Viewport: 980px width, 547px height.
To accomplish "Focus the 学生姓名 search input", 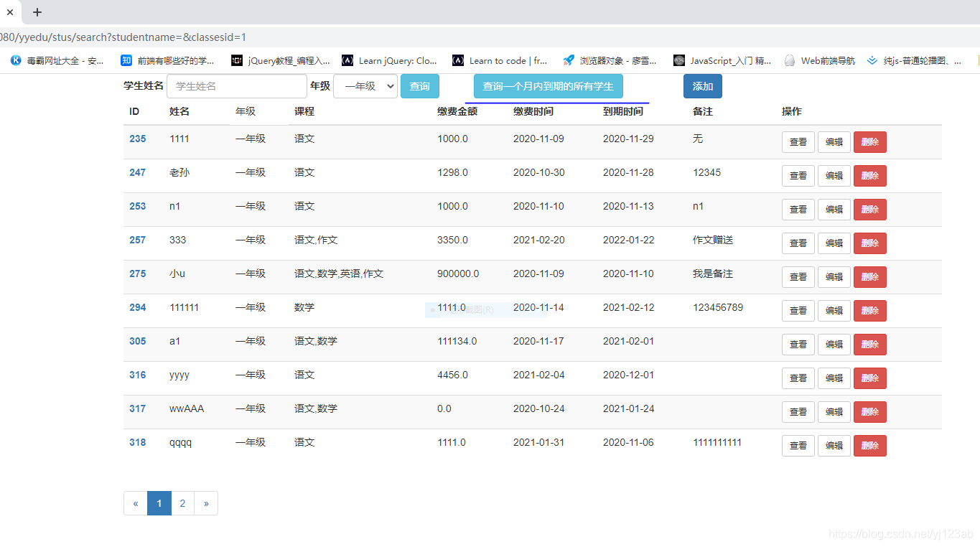I will [237, 86].
